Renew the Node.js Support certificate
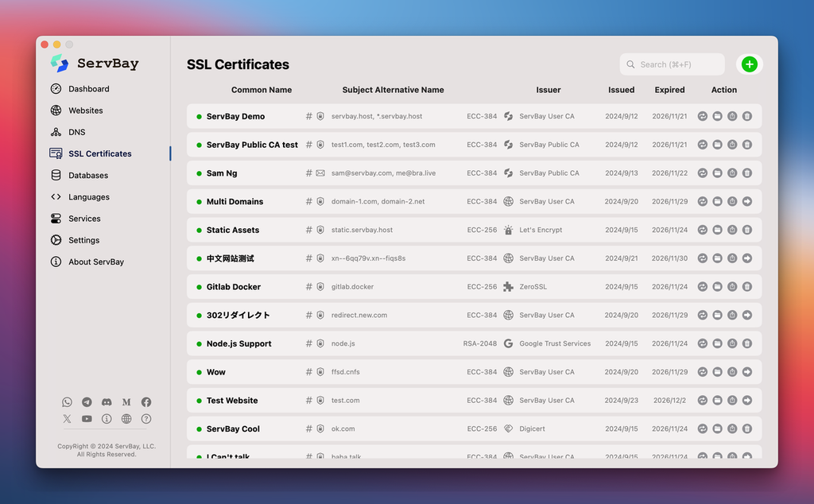Viewport: 814px width, 504px height. (703, 343)
